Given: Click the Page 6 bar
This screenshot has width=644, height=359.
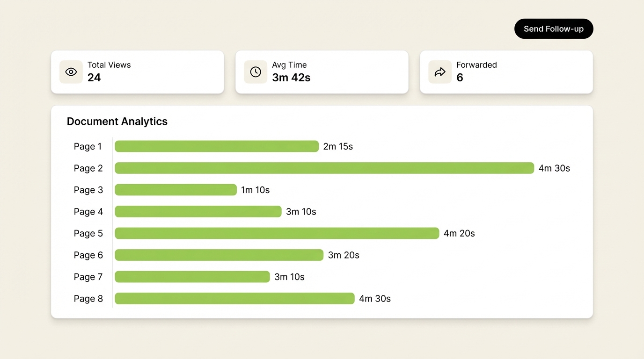Looking at the screenshot, I should 219,255.
